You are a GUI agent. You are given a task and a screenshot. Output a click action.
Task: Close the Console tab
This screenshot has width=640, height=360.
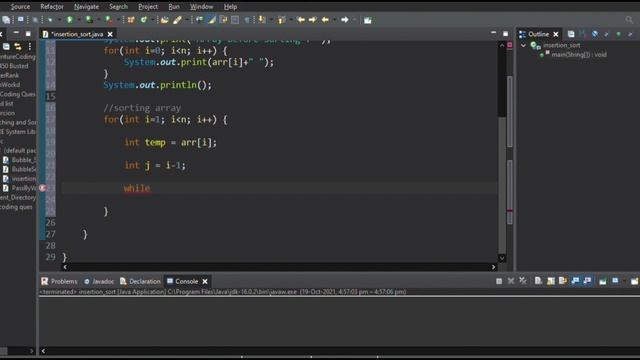tap(205, 282)
